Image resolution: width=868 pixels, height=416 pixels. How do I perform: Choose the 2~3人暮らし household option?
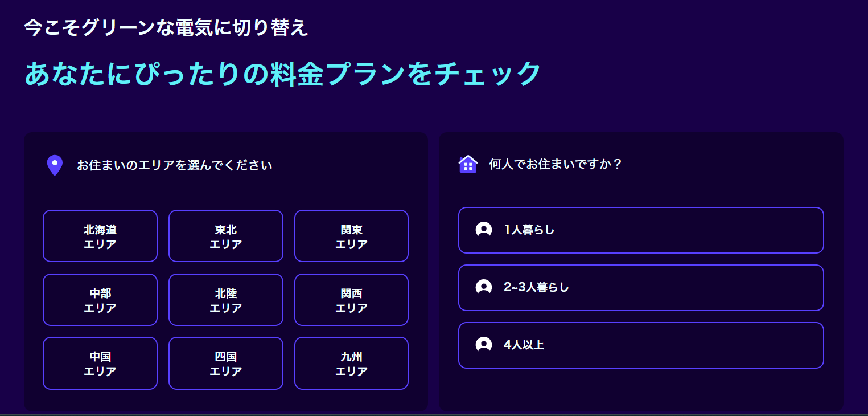641,287
